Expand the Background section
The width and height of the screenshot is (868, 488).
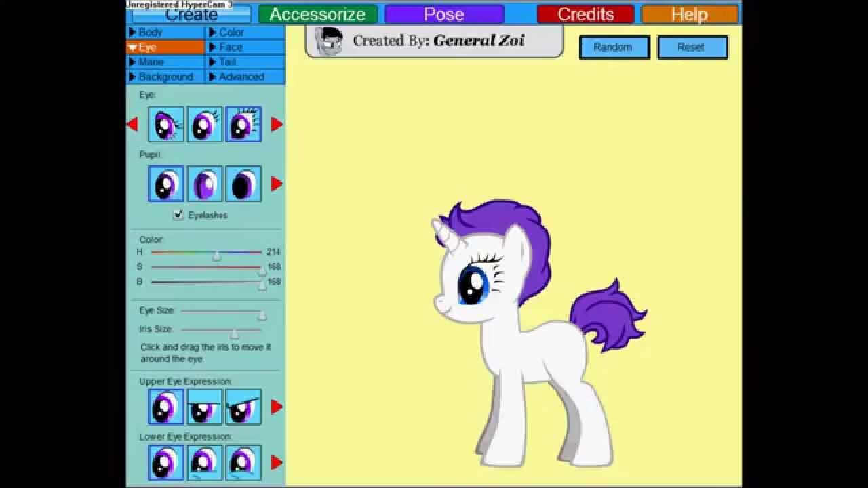165,77
